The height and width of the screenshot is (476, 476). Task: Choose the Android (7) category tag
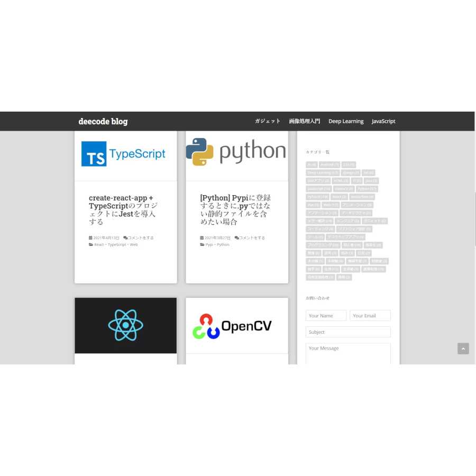(329, 165)
